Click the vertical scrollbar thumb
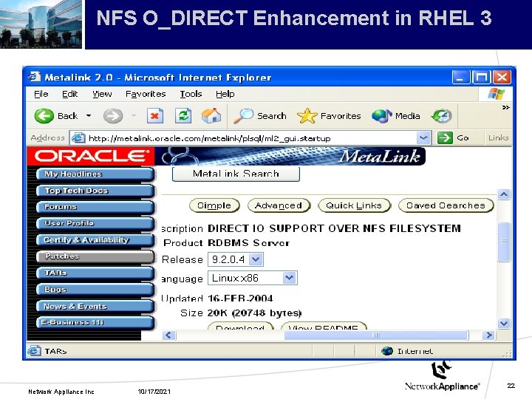 504,241
